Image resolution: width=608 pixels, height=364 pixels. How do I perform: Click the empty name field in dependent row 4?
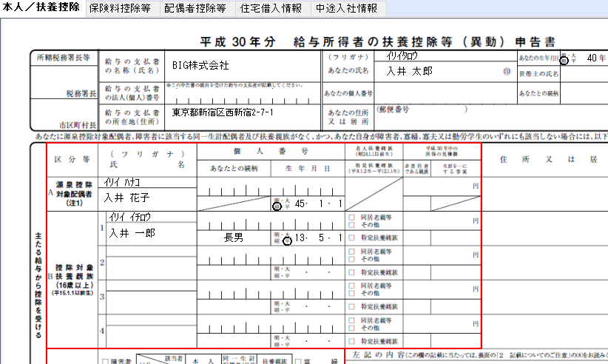(151, 337)
